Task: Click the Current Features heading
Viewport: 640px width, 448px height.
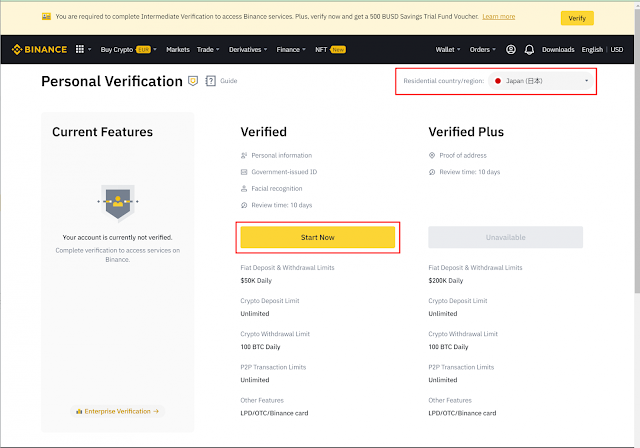Action: click(x=102, y=132)
